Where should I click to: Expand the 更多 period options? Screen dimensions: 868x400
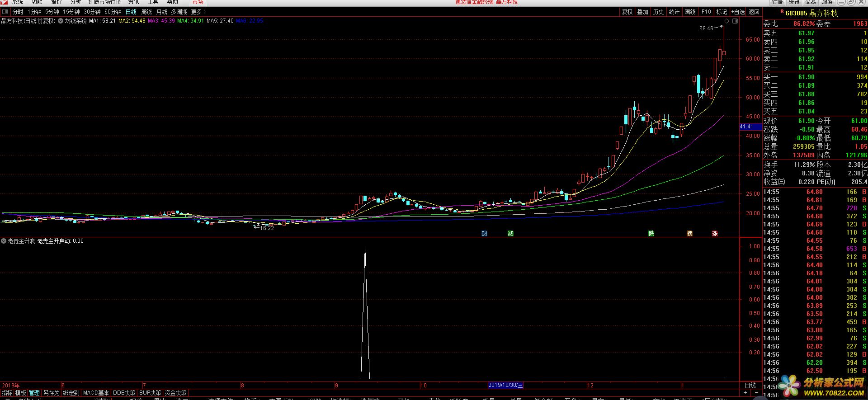(198, 12)
